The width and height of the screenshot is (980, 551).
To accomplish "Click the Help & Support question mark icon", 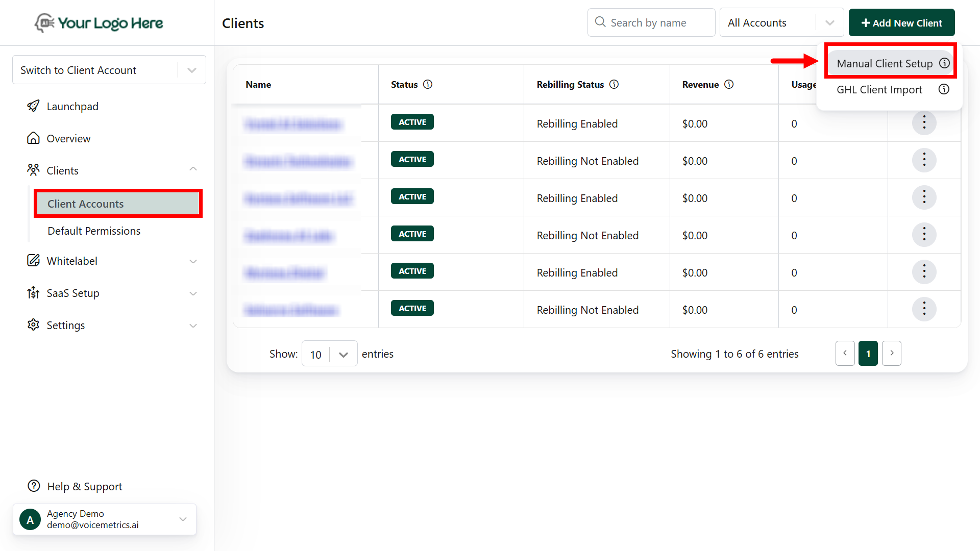I will (x=33, y=486).
